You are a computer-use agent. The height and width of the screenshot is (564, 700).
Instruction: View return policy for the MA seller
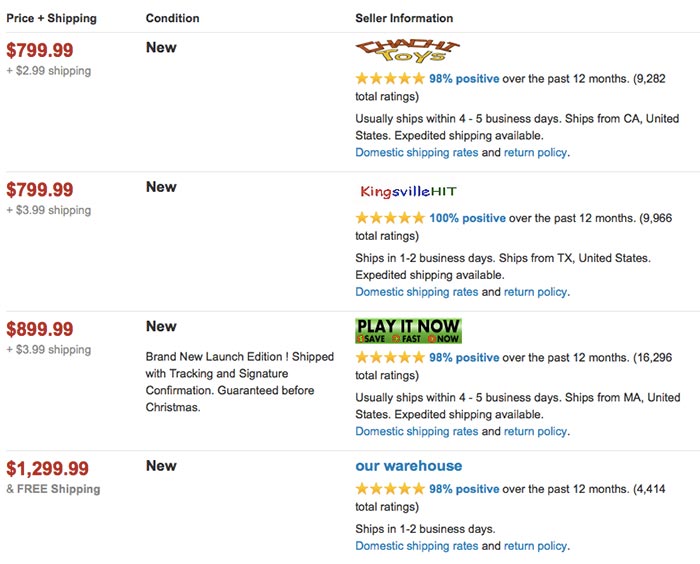pos(535,431)
